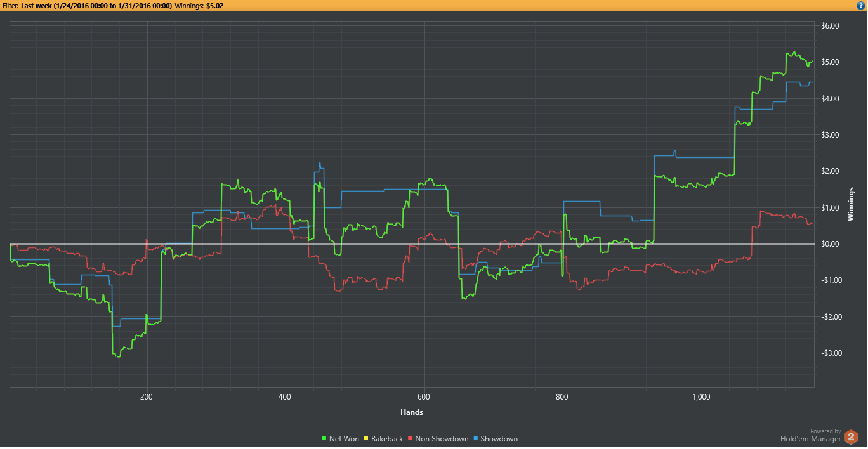Click the 800 hands axis label
This screenshot has width=868, height=449.
click(x=562, y=397)
